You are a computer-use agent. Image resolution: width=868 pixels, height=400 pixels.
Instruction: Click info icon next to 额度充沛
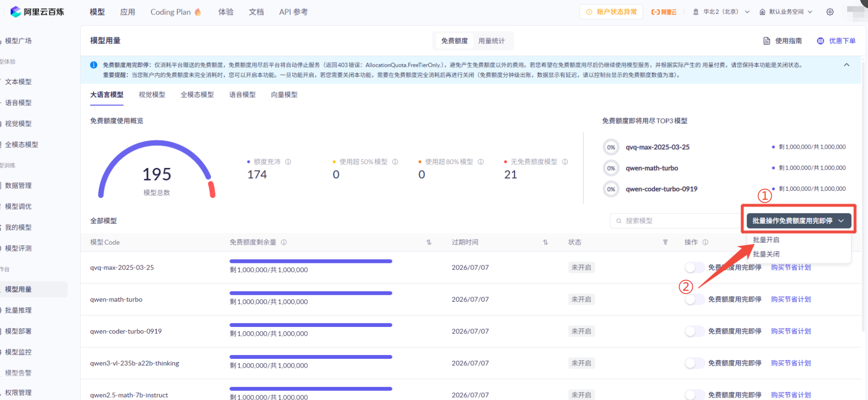(x=288, y=162)
